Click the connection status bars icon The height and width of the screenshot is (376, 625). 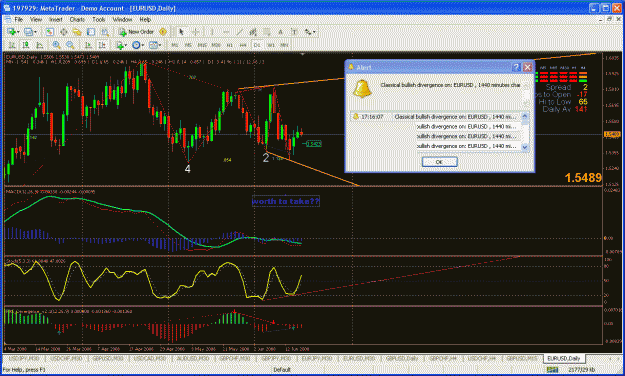pyautogui.click(x=552, y=370)
